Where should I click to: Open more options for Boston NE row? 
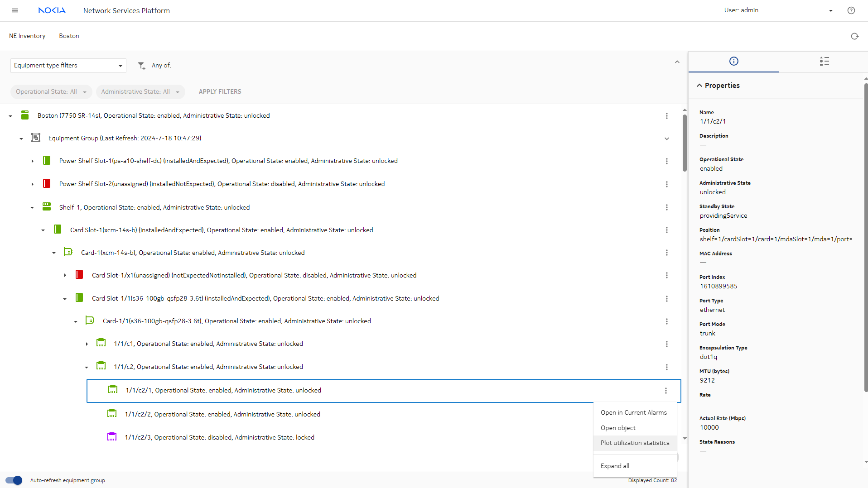[x=666, y=116]
